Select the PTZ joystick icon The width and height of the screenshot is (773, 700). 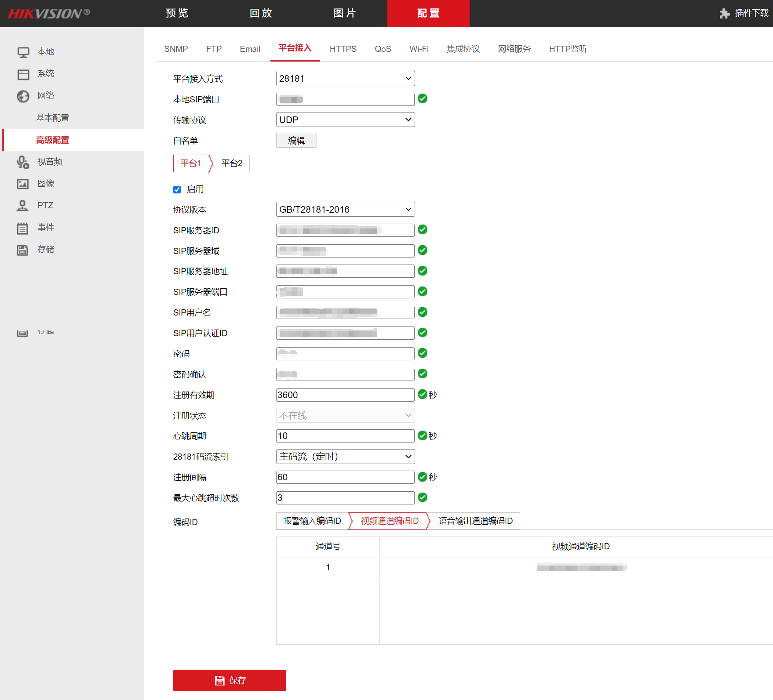click(x=23, y=206)
